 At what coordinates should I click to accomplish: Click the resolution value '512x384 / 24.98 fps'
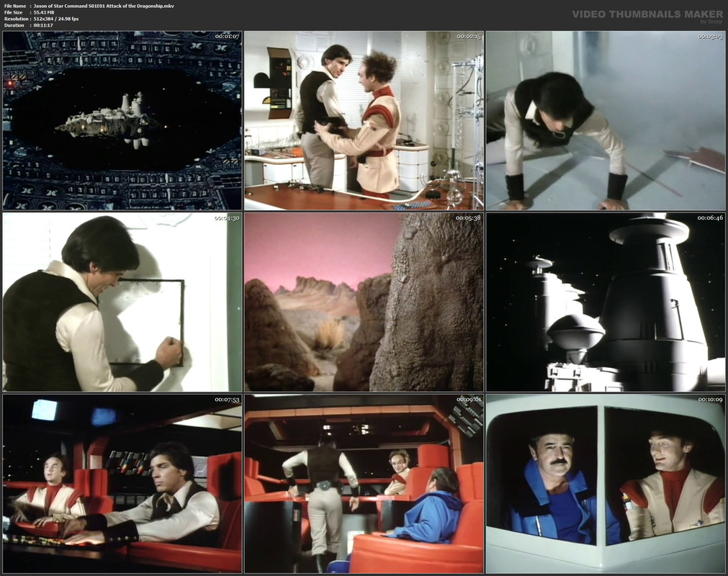56,19
